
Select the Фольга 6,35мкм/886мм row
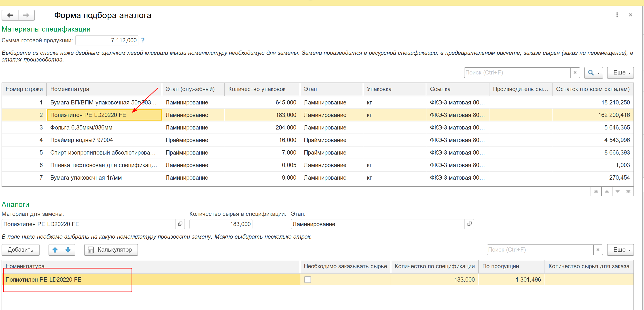(81, 127)
